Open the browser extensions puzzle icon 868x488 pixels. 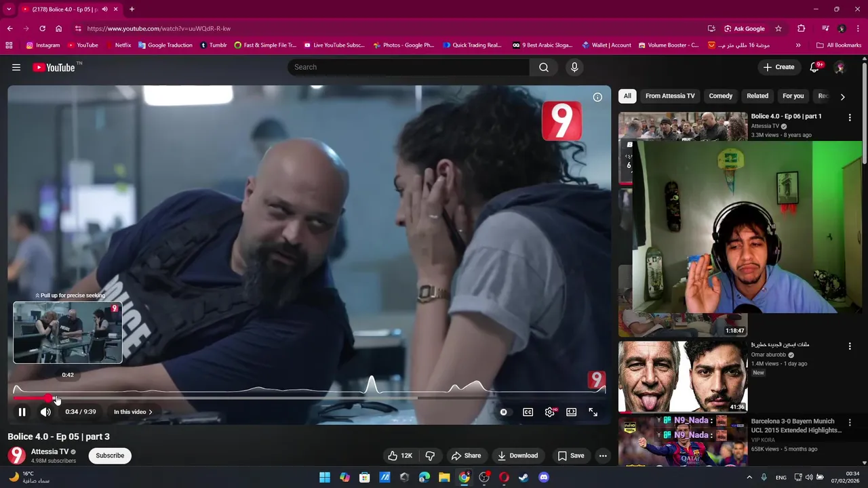coord(801,28)
